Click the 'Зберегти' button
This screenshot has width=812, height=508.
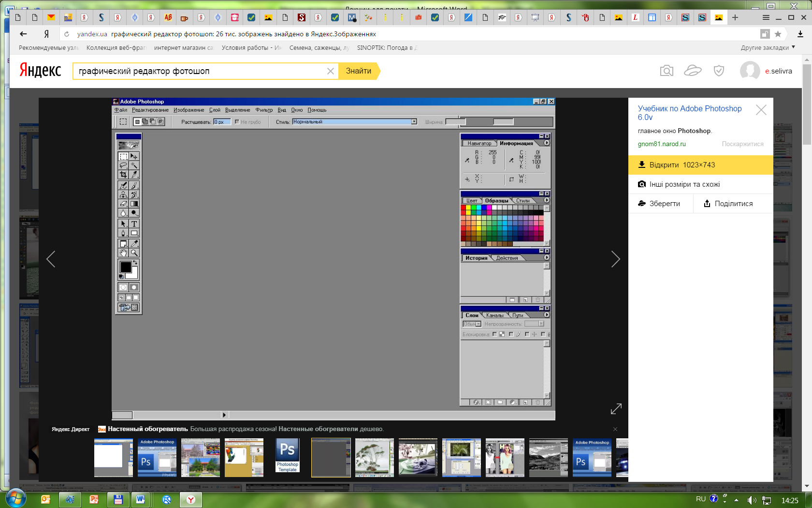coord(660,204)
